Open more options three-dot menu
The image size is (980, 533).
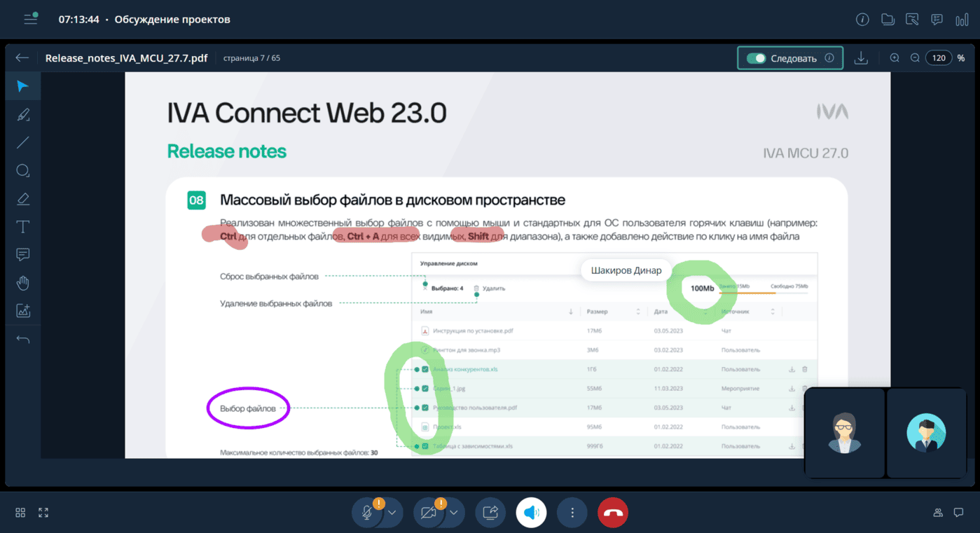point(572,513)
